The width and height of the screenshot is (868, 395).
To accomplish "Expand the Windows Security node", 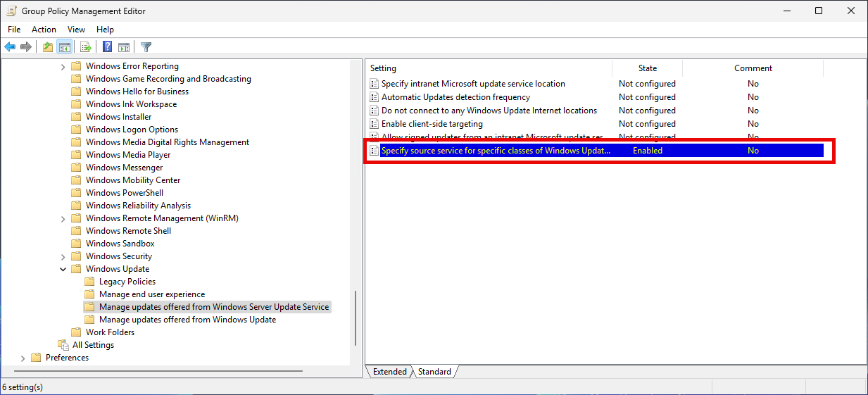I will pos(63,256).
